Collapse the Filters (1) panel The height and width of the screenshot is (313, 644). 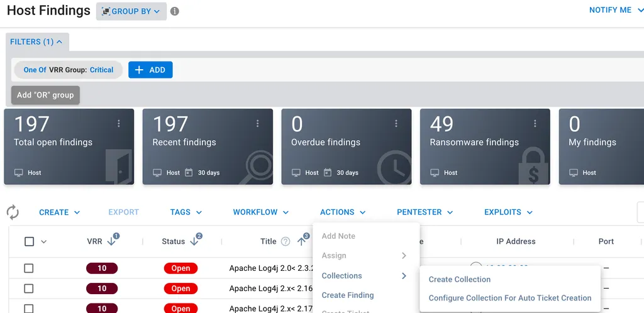point(36,42)
